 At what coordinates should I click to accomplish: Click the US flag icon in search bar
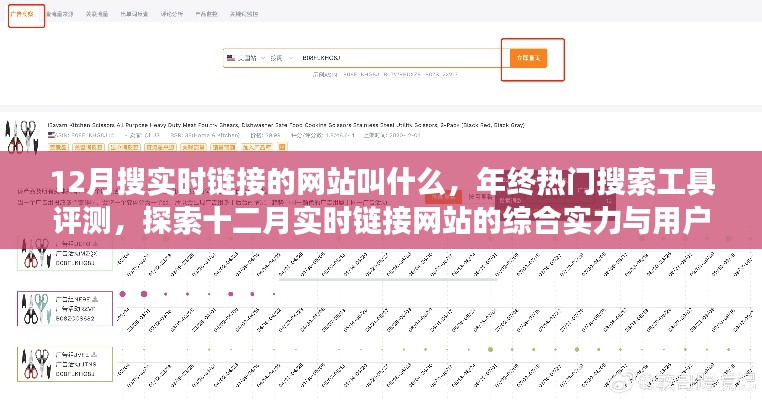(x=231, y=59)
